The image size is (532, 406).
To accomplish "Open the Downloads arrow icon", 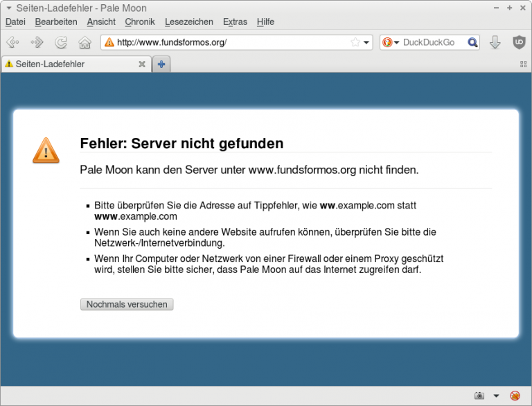I will (495, 42).
